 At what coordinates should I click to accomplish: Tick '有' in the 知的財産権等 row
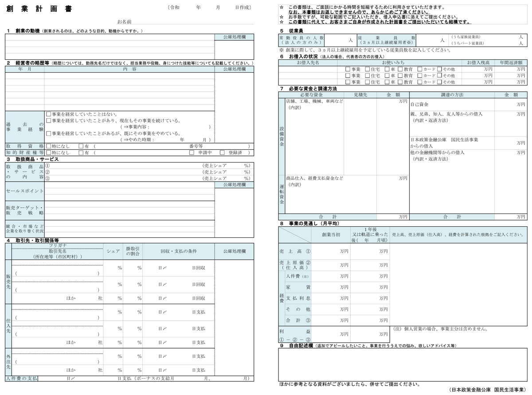tap(81, 152)
